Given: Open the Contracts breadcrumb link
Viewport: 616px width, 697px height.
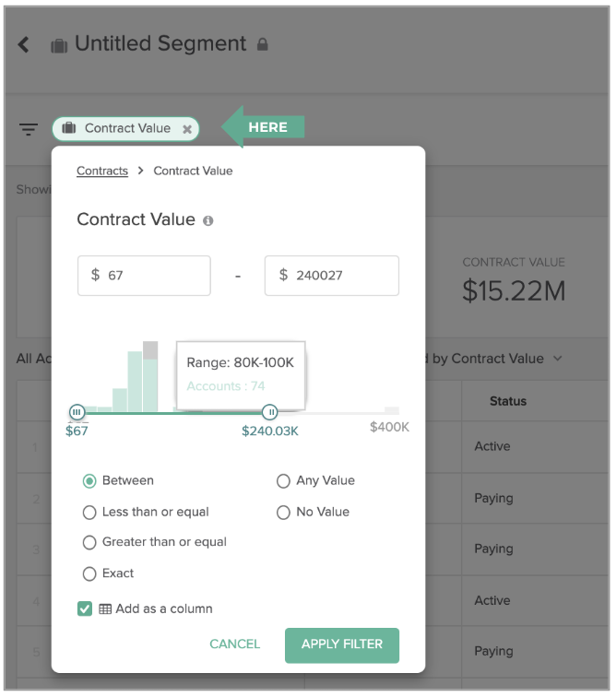Looking at the screenshot, I should [x=102, y=171].
